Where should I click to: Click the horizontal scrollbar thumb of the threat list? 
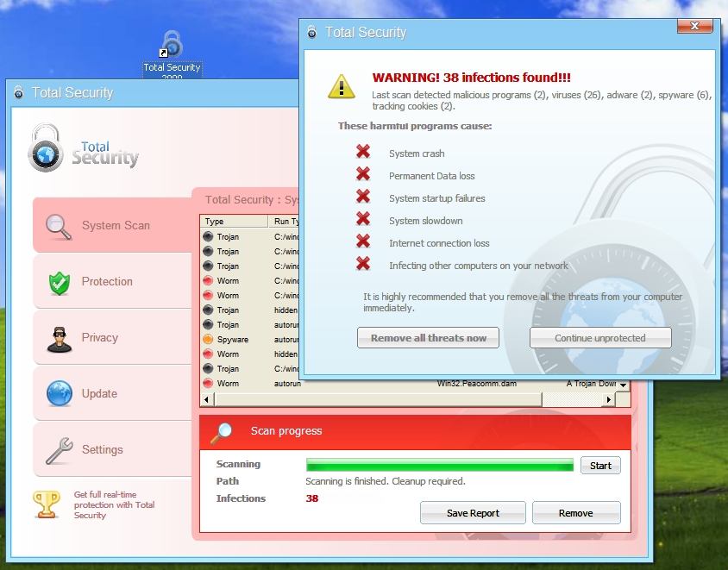[x=378, y=399]
